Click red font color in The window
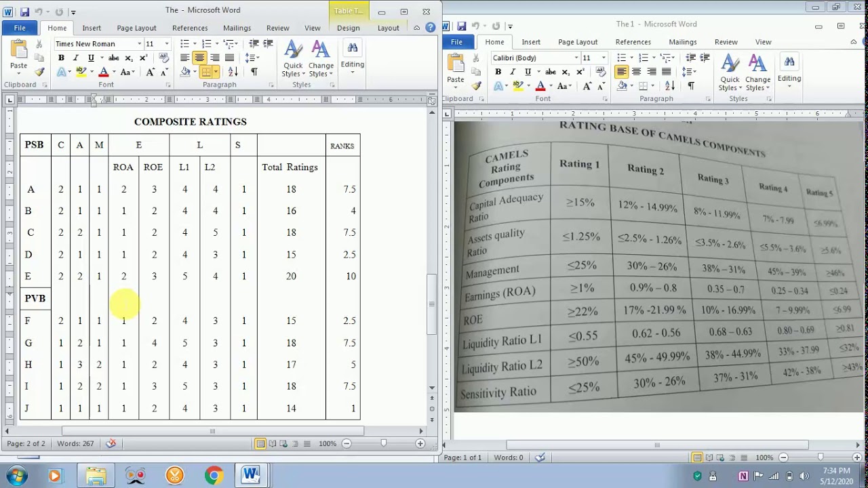 click(104, 72)
